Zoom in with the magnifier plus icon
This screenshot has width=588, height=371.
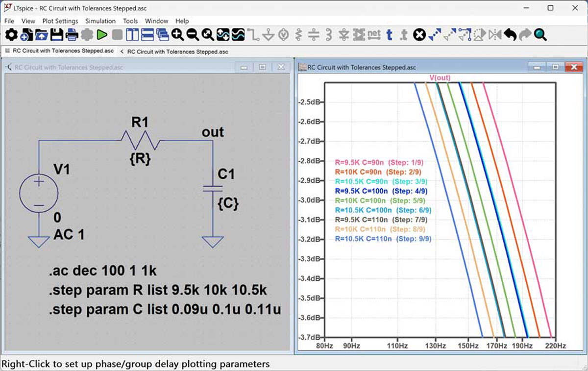pos(177,35)
